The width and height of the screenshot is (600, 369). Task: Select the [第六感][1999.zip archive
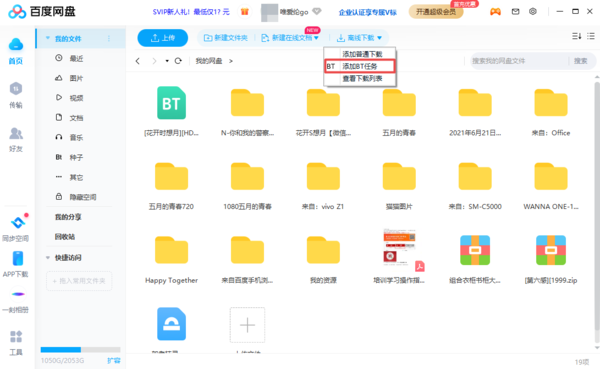point(551,260)
